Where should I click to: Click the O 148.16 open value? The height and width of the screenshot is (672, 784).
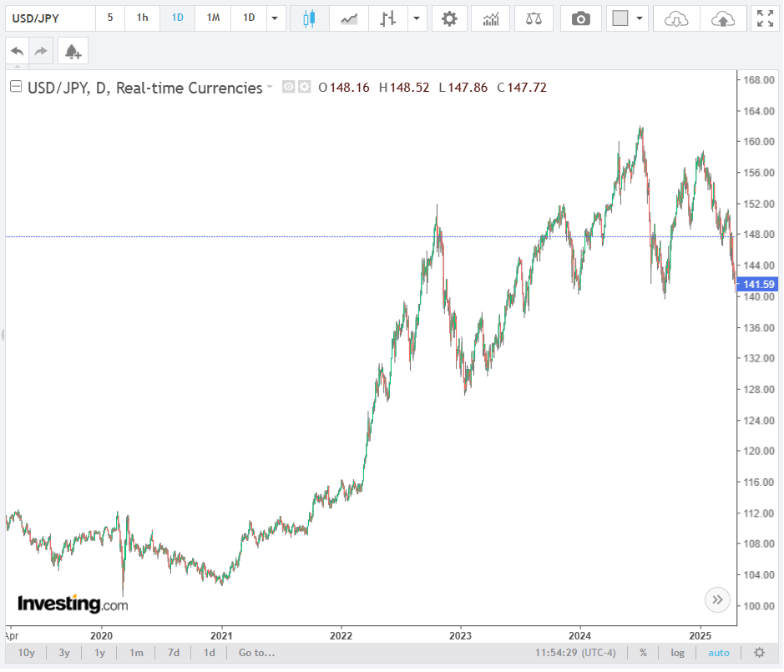344,88
